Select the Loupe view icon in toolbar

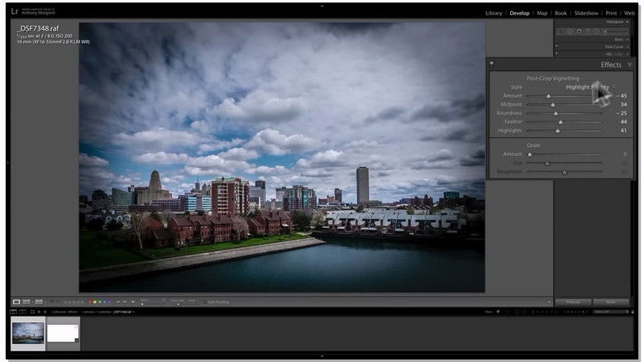click(x=16, y=302)
